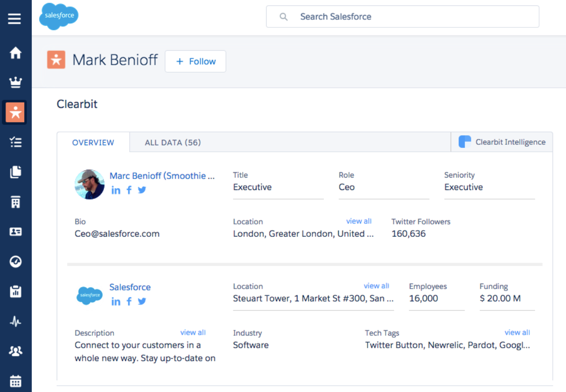The width and height of the screenshot is (566, 392).
Task: Open Marc Benioff's LinkedIn profile icon
Action: coord(116,190)
